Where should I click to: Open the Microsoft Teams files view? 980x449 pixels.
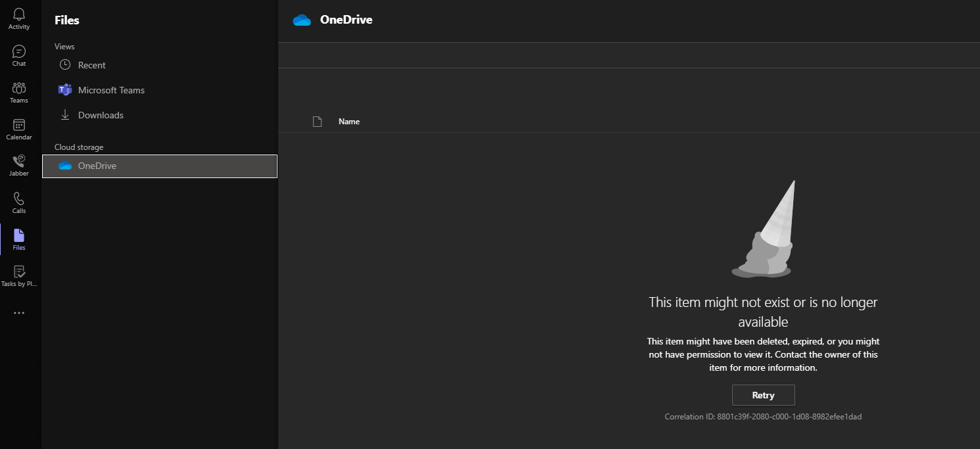click(x=160, y=90)
